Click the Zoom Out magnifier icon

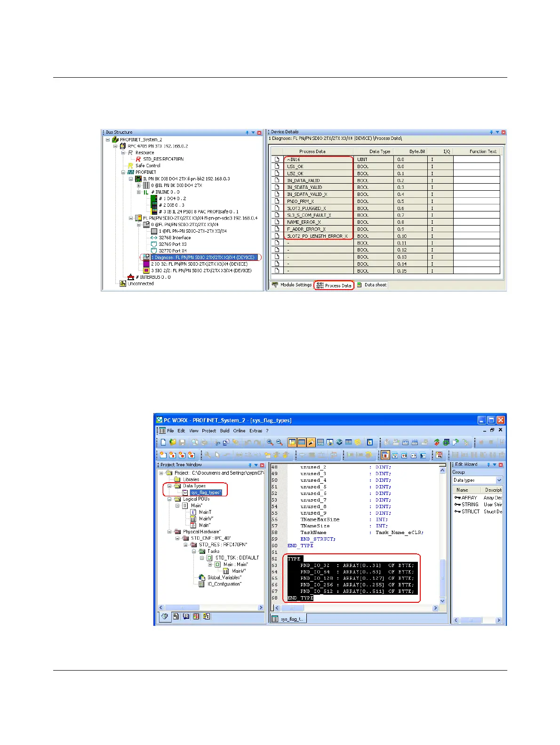pyautogui.click(x=280, y=442)
